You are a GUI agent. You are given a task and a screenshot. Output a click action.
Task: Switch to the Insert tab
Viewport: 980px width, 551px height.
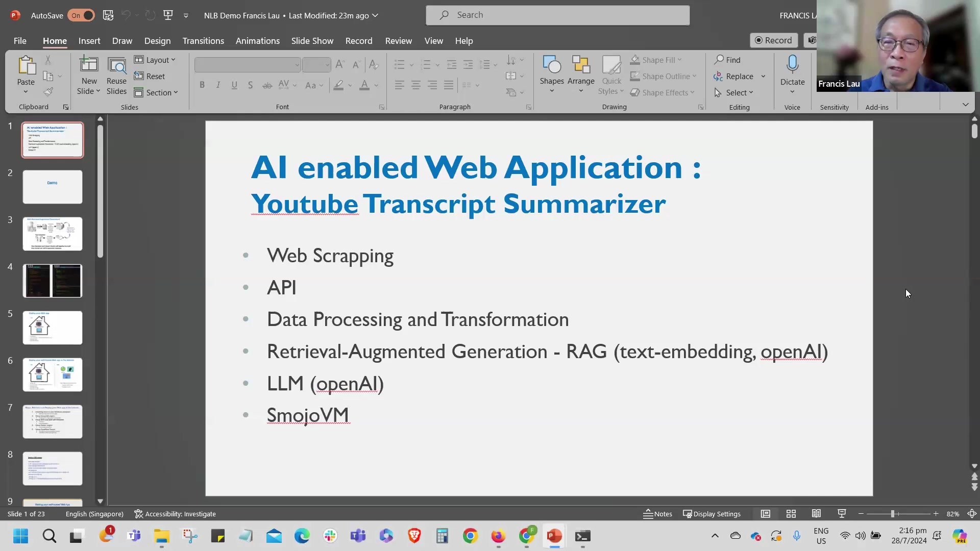89,41
